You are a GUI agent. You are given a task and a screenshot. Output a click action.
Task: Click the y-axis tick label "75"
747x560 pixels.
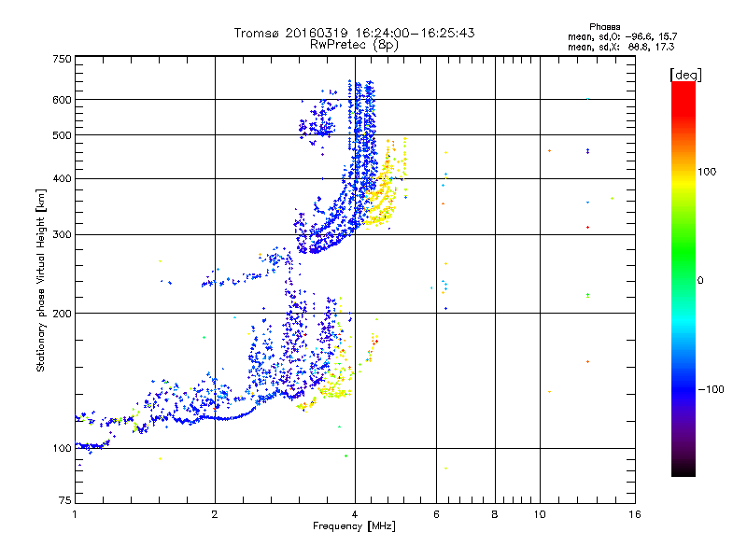65,500
